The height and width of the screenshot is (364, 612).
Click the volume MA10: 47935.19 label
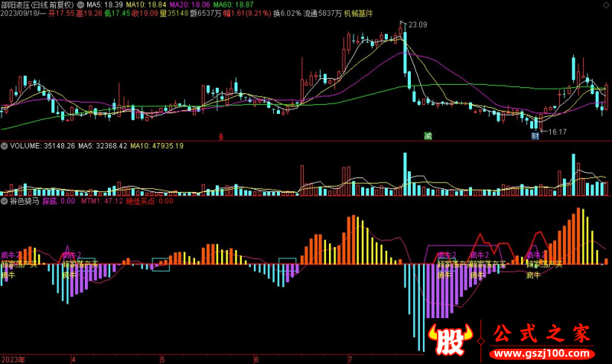coord(157,146)
